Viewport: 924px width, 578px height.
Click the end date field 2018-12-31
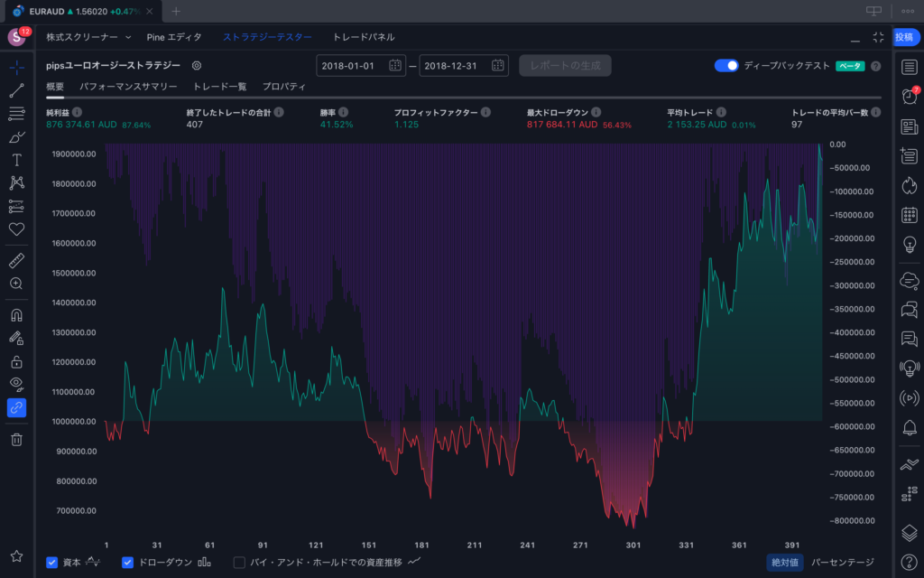464,65
